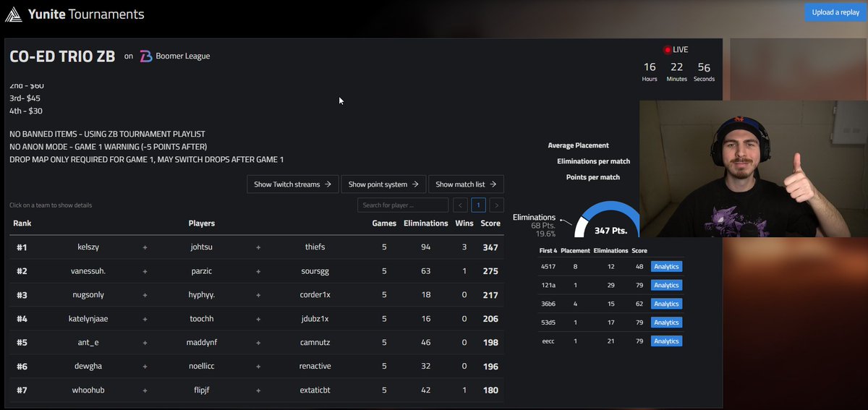868x410 pixels.
Task: Select page 1 in pagination
Action: tap(478, 205)
